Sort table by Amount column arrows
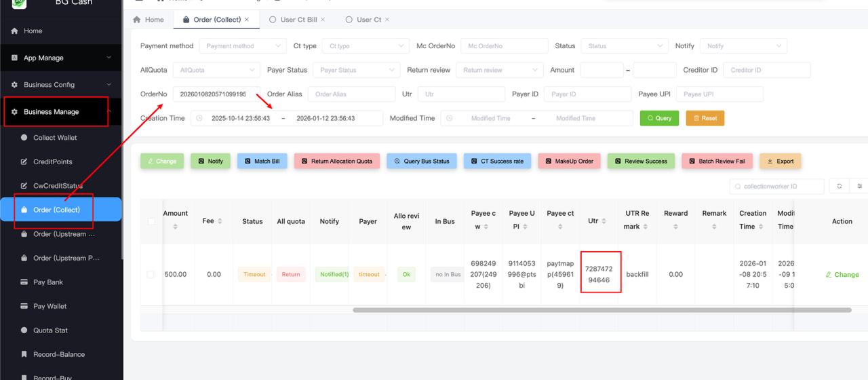 (x=175, y=227)
